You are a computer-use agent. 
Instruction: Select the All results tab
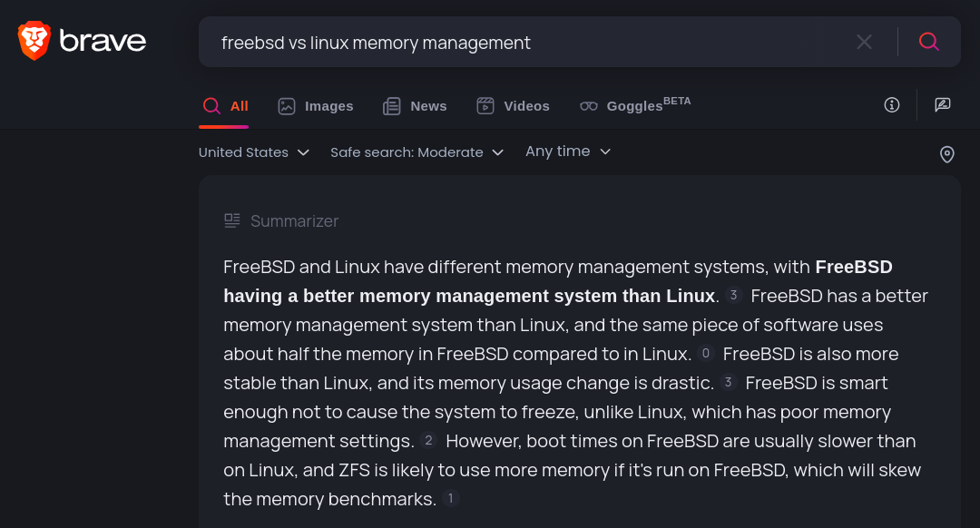[225, 106]
